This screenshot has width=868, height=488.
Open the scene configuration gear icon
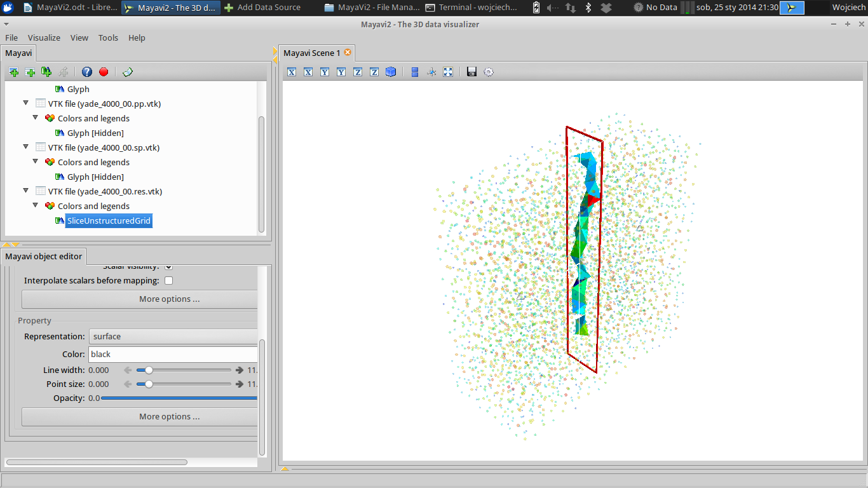coord(488,72)
